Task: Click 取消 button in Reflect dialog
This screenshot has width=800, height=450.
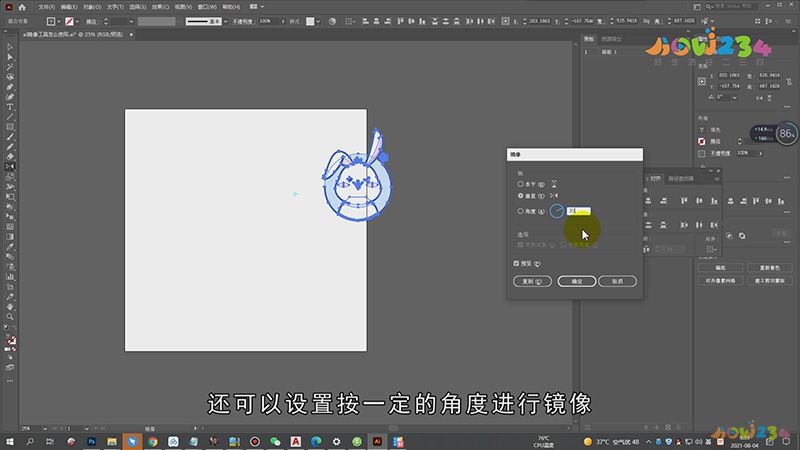Action: point(617,281)
